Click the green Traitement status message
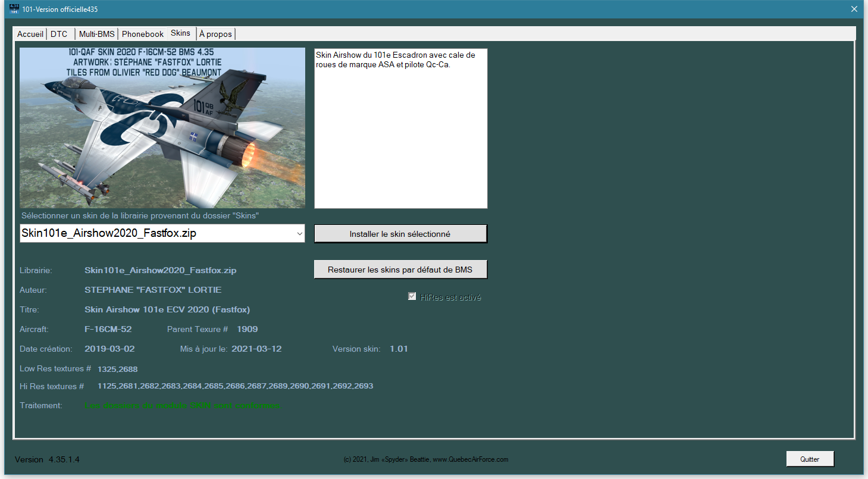This screenshot has height=479, width=868. pos(181,405)
